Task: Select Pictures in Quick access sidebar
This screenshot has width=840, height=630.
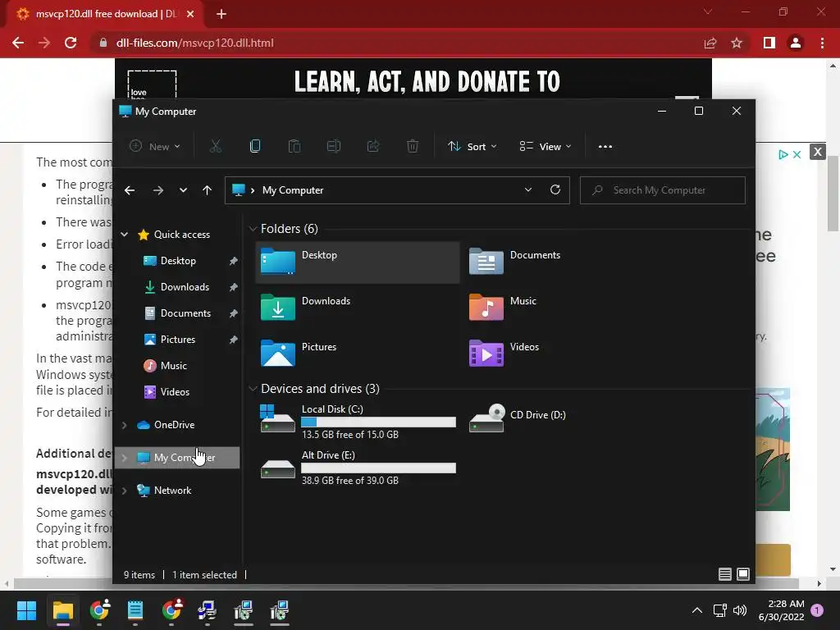Action: [x=177, y=340]
